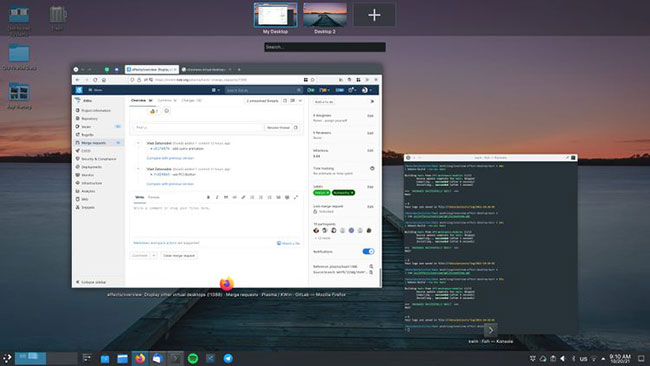650x366 pixels.
Task: Click the overview search field at top
Action: point(325,47)
